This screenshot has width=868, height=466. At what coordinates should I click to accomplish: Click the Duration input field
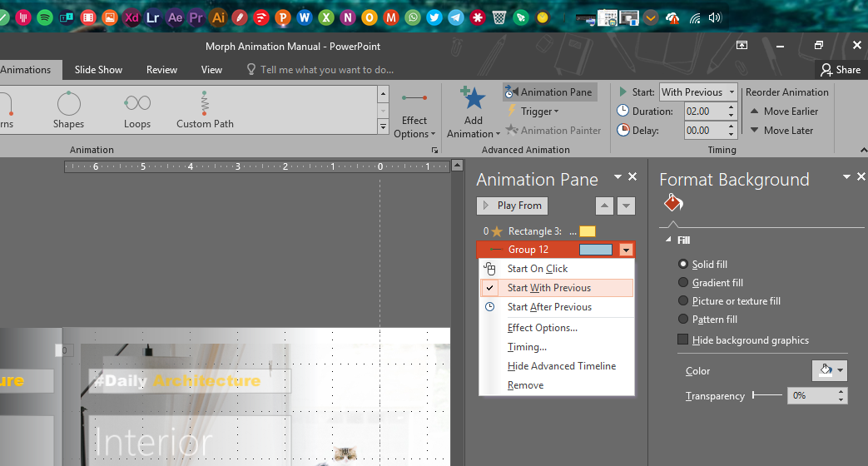(x=704, y=112)
